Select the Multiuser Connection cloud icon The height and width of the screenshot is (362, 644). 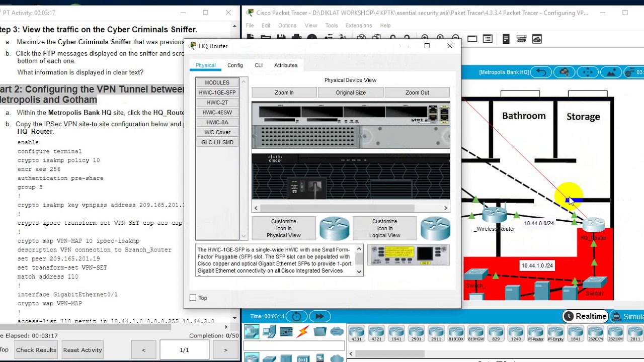click(x=337, y=331)
